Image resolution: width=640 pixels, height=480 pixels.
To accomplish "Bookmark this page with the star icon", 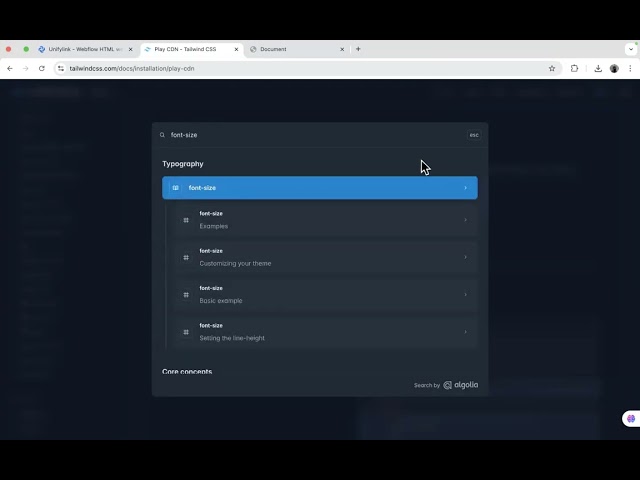I will point(552,69).
